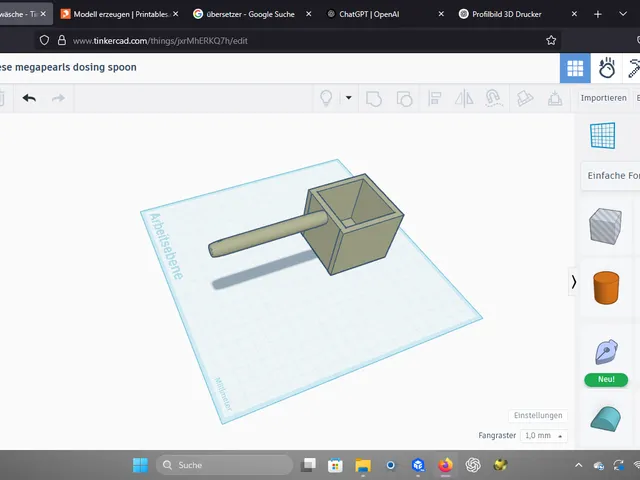Click the Redo arrow in Tinkercad toolbar
Image resolution: width=640 pixels, height=480 pixels.
click(x=58, y=98)
